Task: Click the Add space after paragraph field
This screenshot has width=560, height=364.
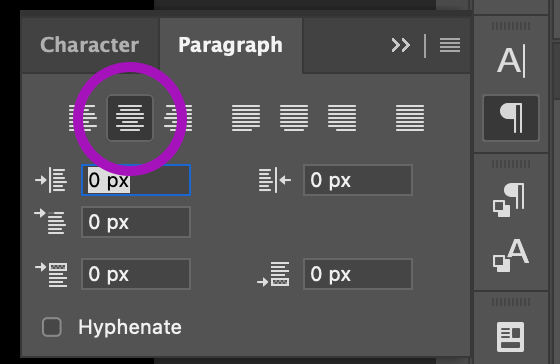Action: [x=358, y=274]
